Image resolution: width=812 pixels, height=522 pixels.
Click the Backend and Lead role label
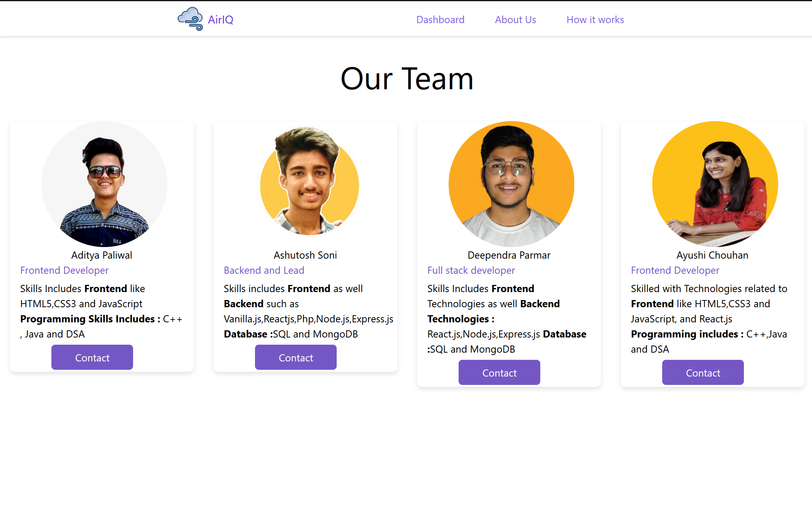click(x=264, y=270)
